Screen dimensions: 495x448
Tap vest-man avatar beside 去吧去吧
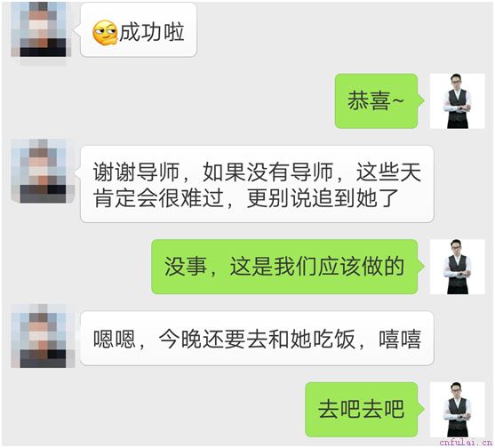[457, 410]
